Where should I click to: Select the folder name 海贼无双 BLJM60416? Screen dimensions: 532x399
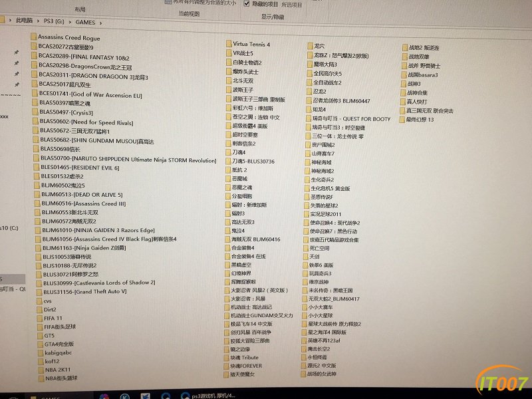(256, 239)
